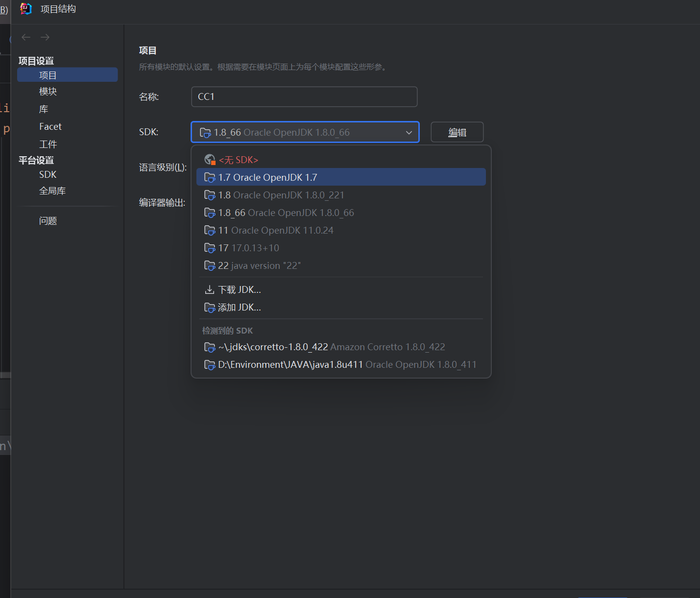Open the 问题 page
Image resolution: width=700 pixels, height=598 pixels.
coord(48,221)
